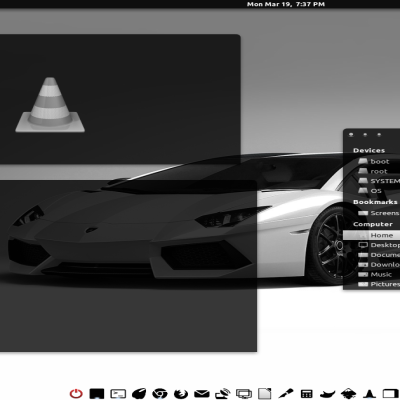
Task: Open the boot device in the file manager
Action: [371, 161]
